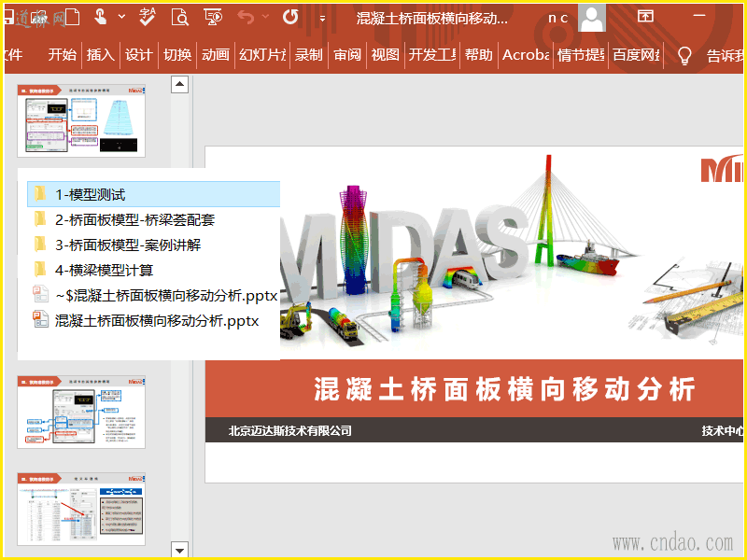Click the 告诉我 search field
The image size is (747, 560).
(725, 55)
